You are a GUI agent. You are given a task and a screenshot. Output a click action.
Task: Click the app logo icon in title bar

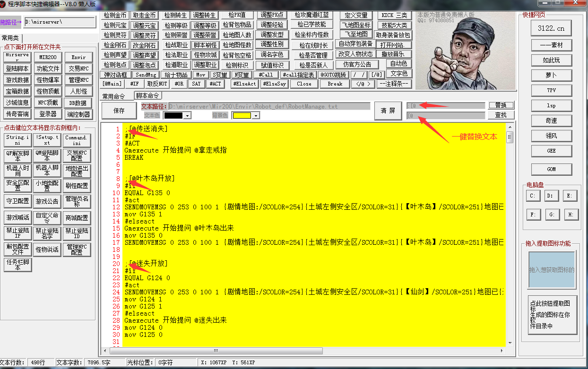tap(4, 4)
